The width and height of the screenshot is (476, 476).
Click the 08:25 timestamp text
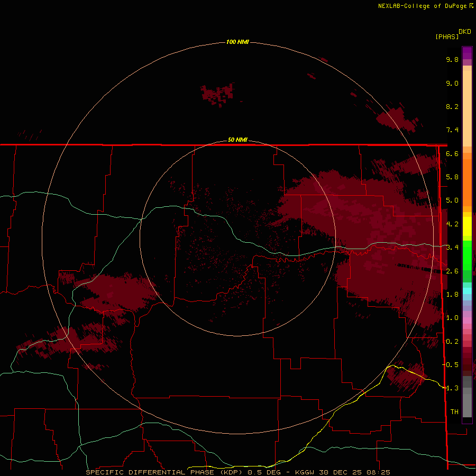click(379, 472)
